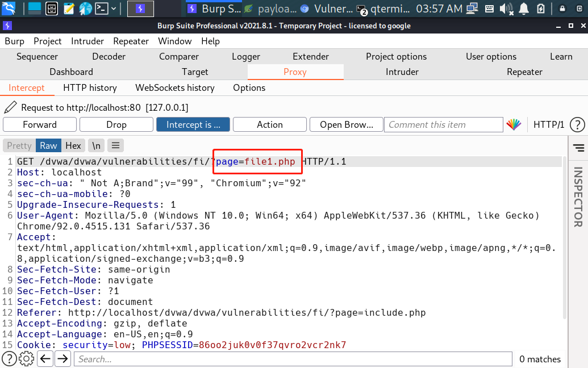This screenshot has width=588, height=368.
Task: Click the clock showing 03:57 AM
Action: click(x=439, y=9)
